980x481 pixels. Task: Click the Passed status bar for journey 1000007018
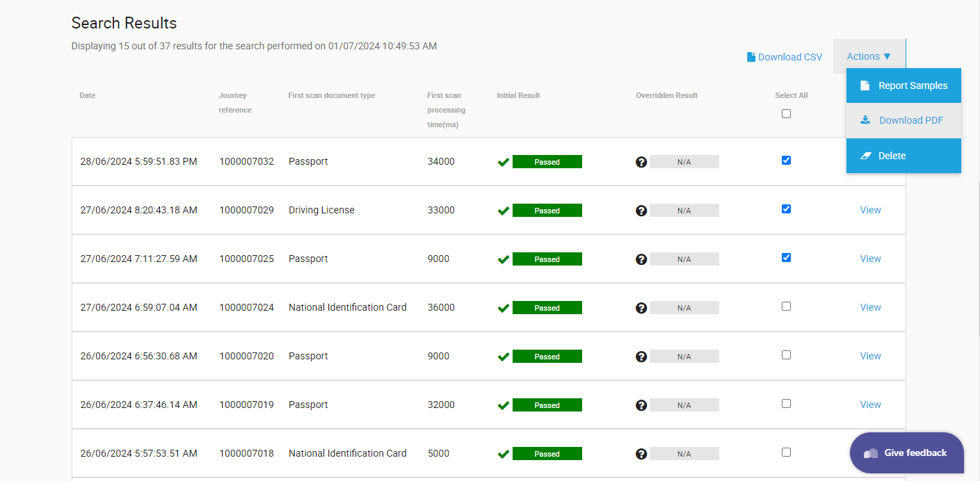click(x=547, y=454)
